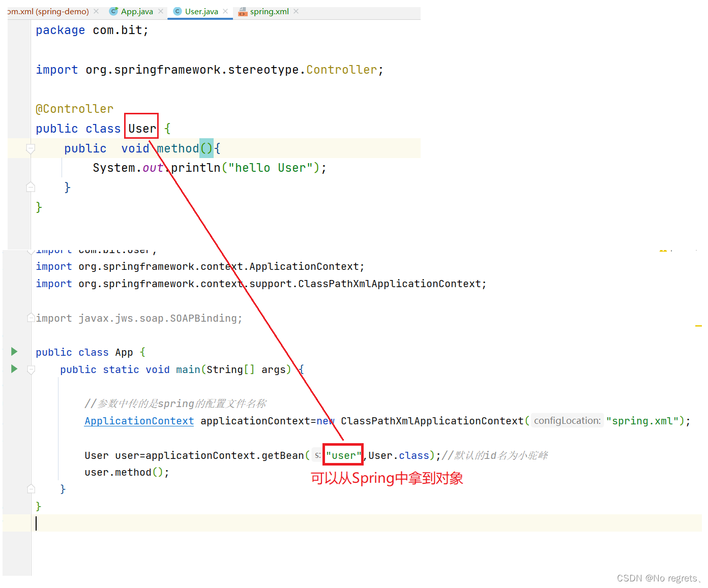Click the spring.xml file icon
This screenshot has width=708, height=588.
(243, 11)
